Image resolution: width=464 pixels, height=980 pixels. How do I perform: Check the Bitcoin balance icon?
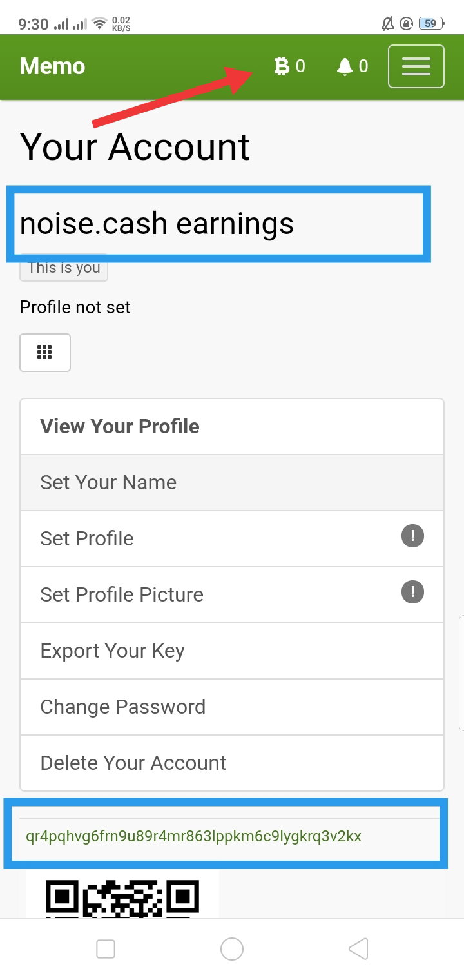[282, 66]
